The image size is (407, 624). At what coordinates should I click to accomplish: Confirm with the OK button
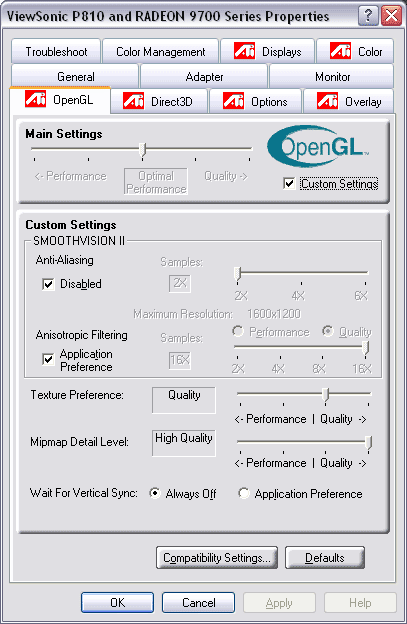pyautogui.click(x=117, y=603)
